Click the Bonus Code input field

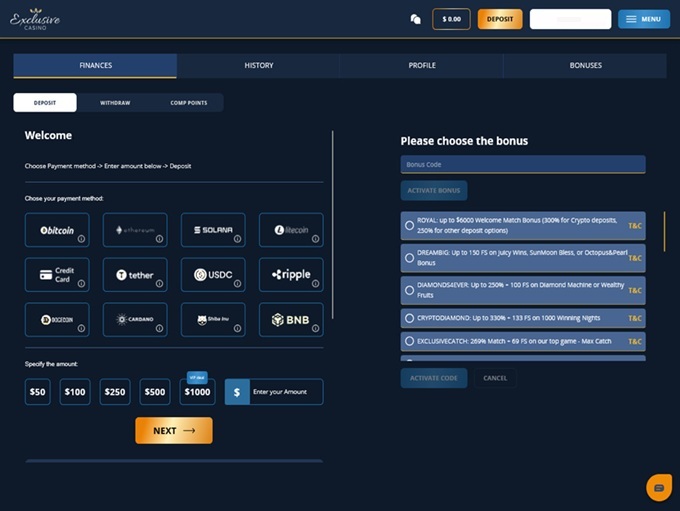tap(522, 164)
